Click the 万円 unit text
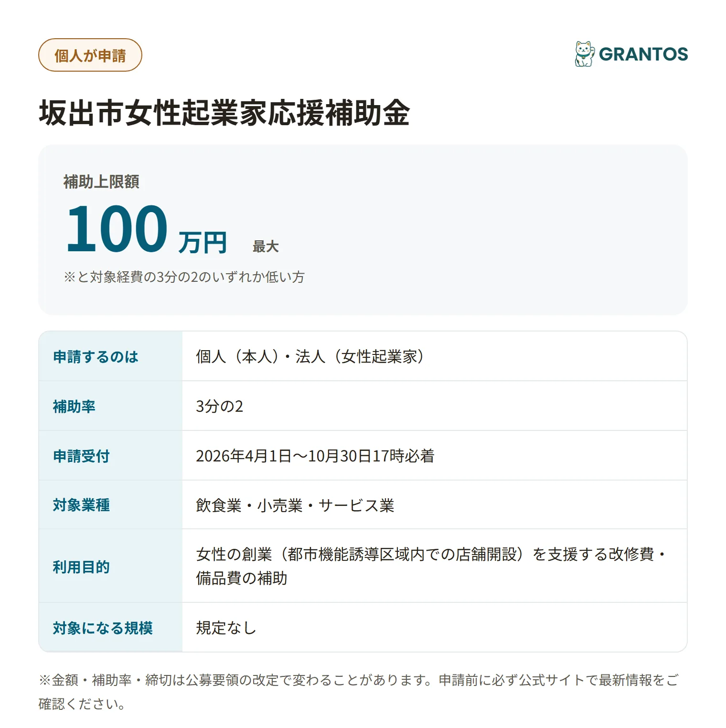This screenshot has width=726, height=728. pos(203,242)
